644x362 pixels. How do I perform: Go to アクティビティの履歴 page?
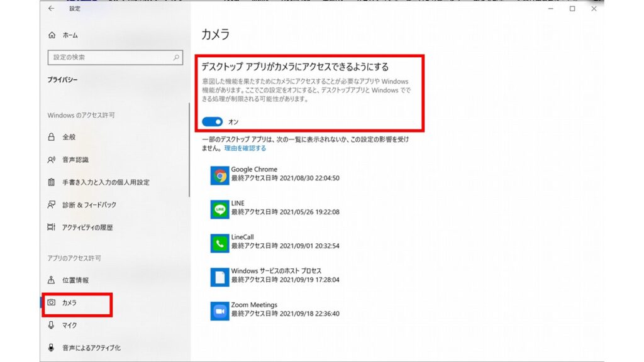click(x=87, y=228)
